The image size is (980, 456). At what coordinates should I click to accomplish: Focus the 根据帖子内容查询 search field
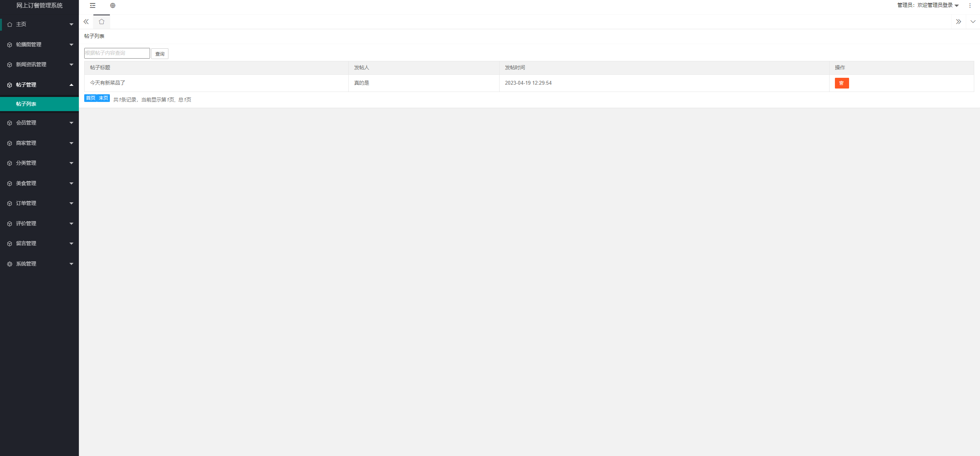click(117, 53)
